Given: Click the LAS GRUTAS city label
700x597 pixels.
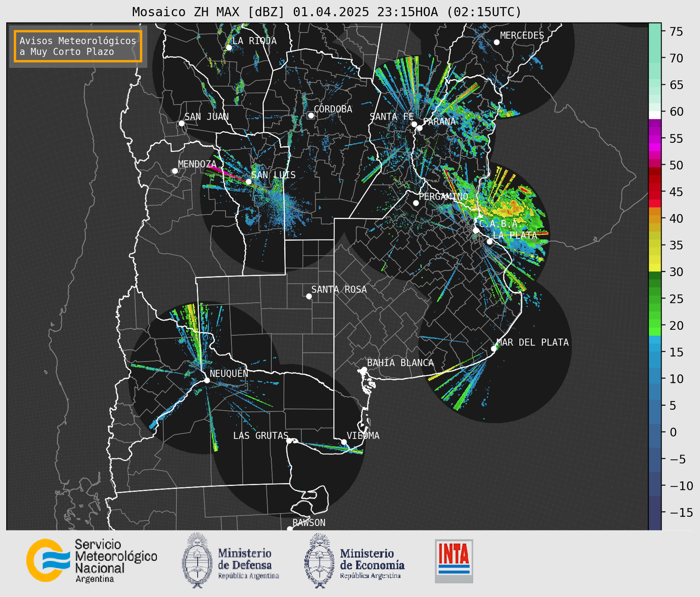Looking at the screenshot, I should [x=261, y=436].
